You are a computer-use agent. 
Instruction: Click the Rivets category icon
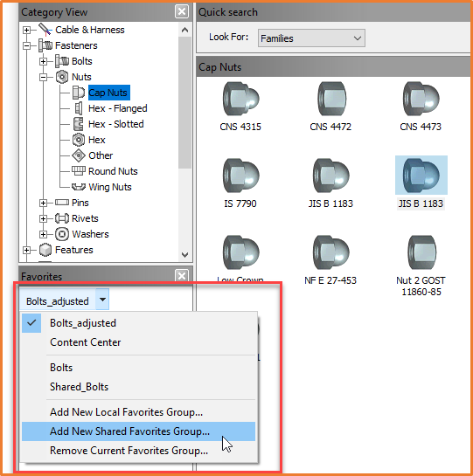62,218
